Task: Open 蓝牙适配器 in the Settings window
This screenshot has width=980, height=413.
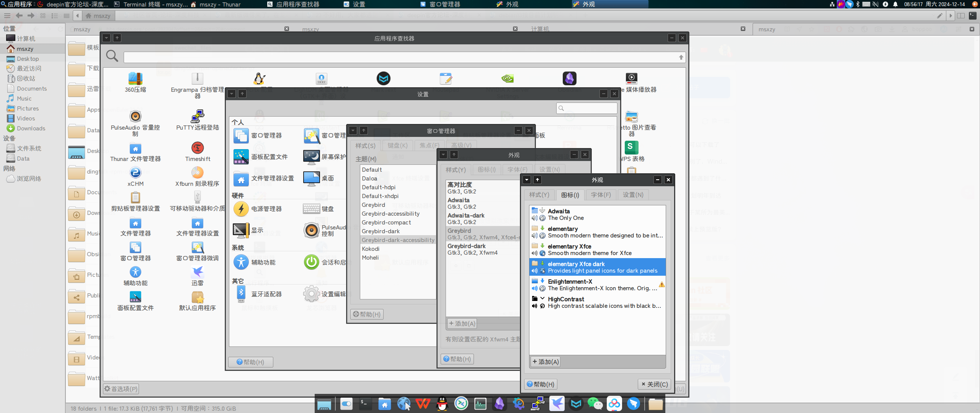Action: pyautogui.click(x=258, y=294)
